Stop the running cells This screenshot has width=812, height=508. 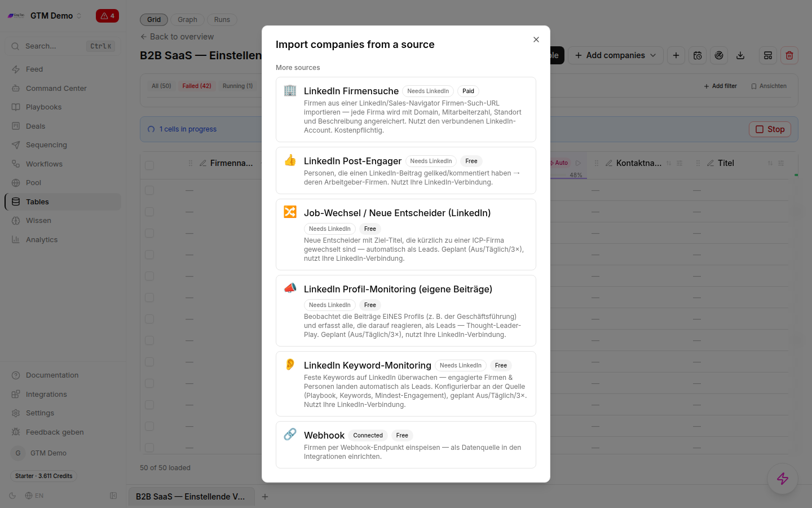(770, 129)
